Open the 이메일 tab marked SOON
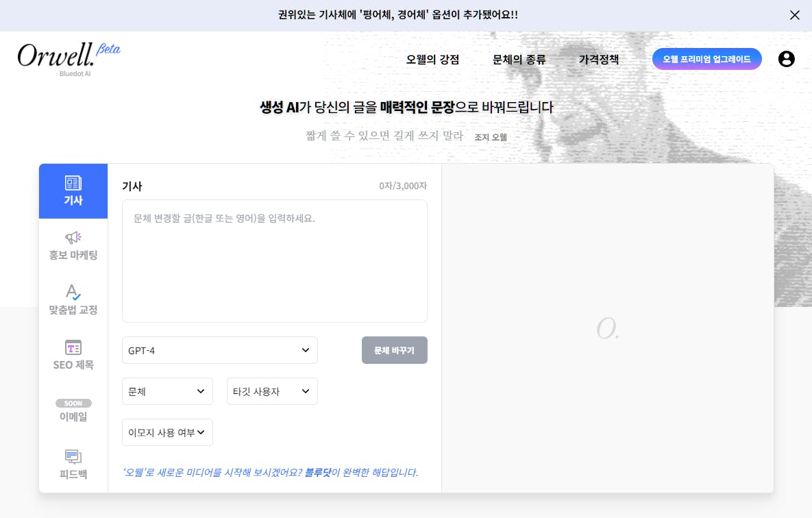This screenshot has height=518, width=812. 73,410
